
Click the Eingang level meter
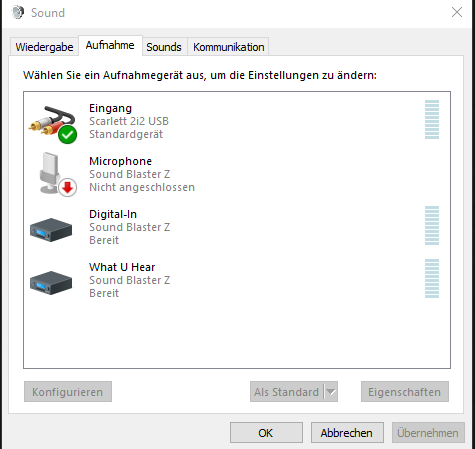coord(432,119)
